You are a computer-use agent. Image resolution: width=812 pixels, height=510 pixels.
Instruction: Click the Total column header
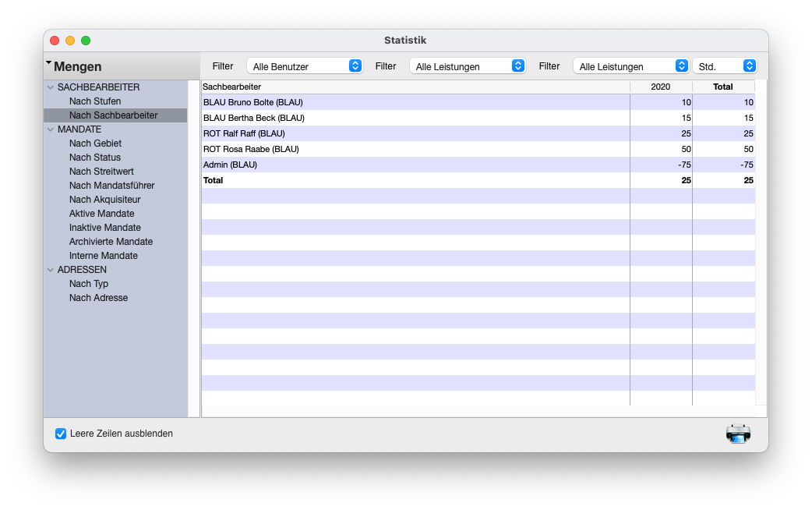click(723, 87)
